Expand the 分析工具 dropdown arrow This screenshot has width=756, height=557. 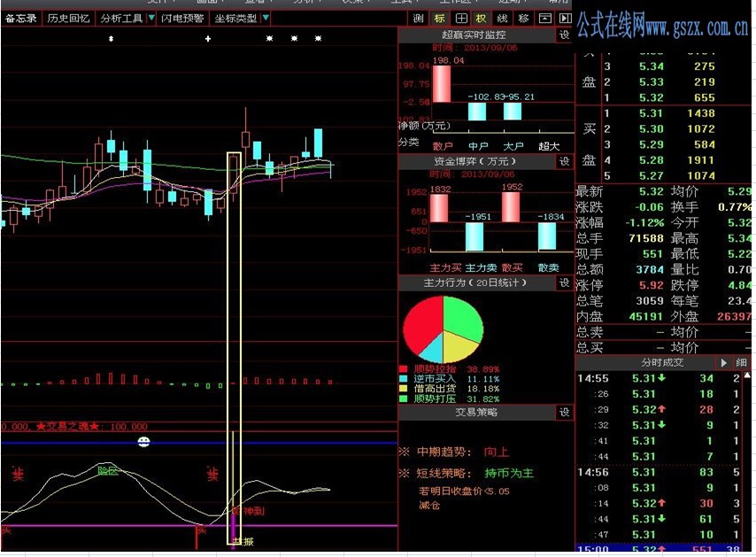151,19
